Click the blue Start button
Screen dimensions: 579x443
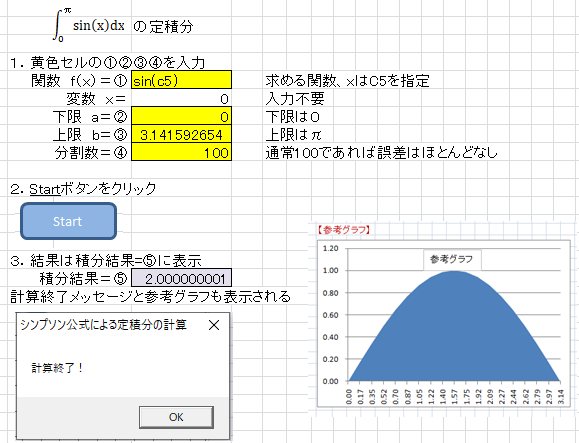(x=68, y=221)
